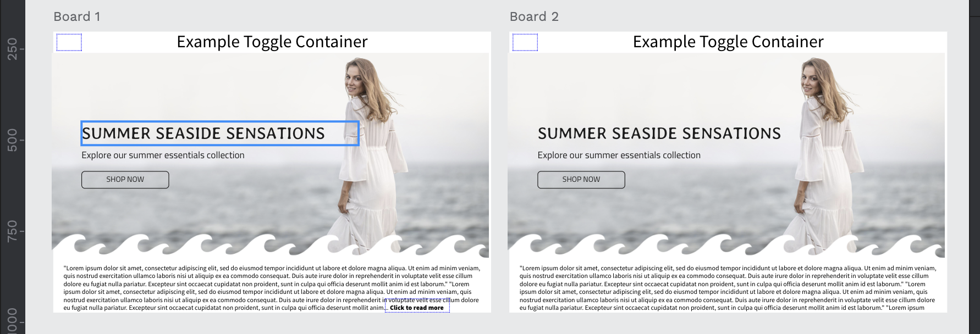
Task: Select 'Explore our summer essentials collection' text in Board 2
Action: point(619,155)
